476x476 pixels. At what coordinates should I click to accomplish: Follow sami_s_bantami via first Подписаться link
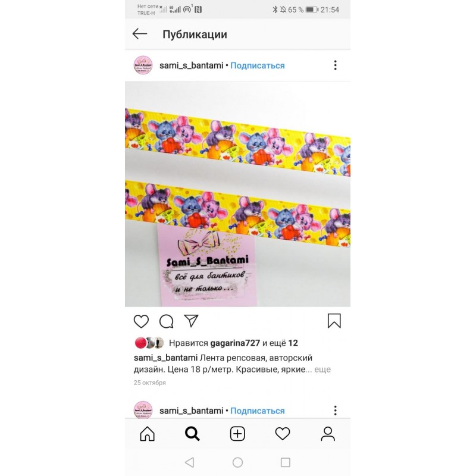coord(258,65)
